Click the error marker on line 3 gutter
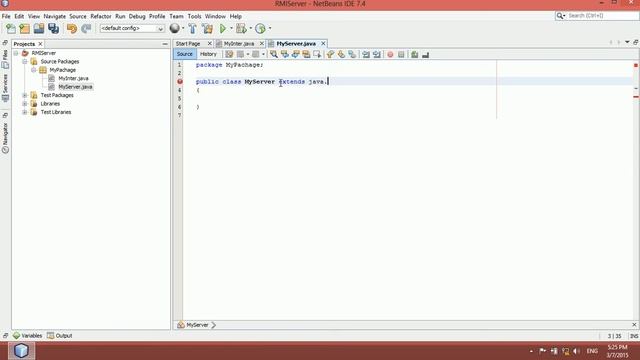Screen dimensions: 640x360 [180, 82]
